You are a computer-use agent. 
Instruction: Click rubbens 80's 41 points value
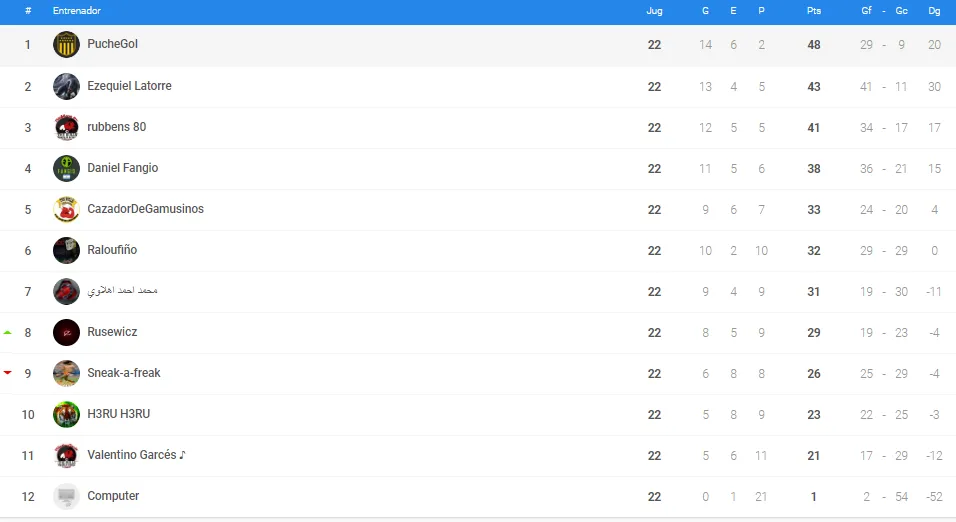click(814, 127)
